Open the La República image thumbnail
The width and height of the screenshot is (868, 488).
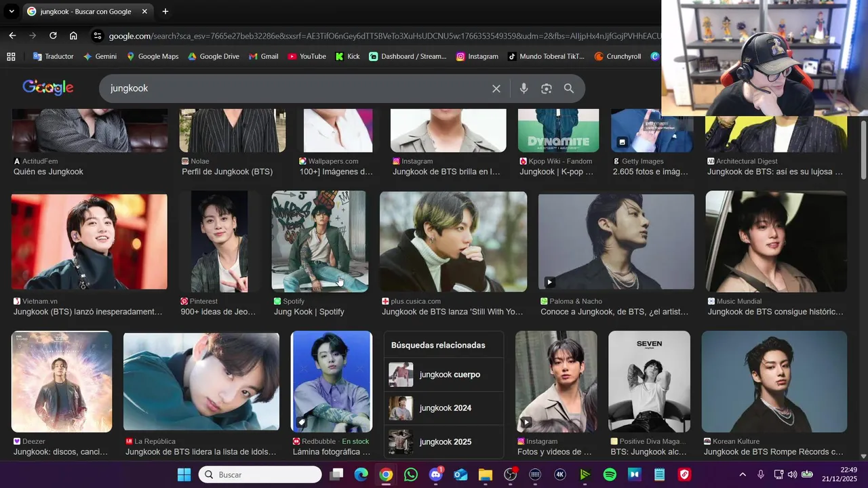[201, 382]
